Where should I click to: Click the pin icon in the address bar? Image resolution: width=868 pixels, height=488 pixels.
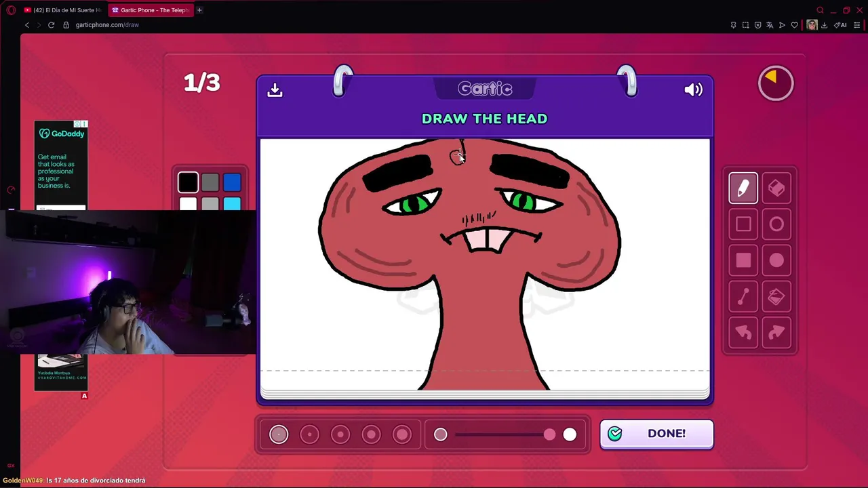[733, 25]
